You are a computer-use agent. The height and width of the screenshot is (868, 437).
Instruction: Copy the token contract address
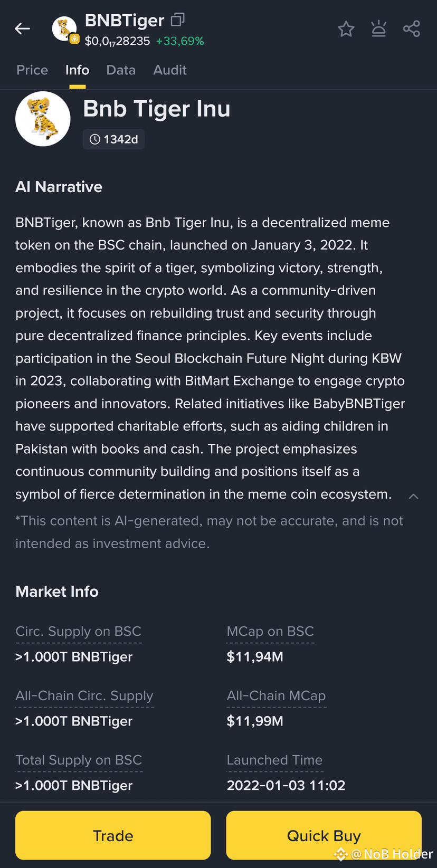pyautogui.click(x=177, y=19)
